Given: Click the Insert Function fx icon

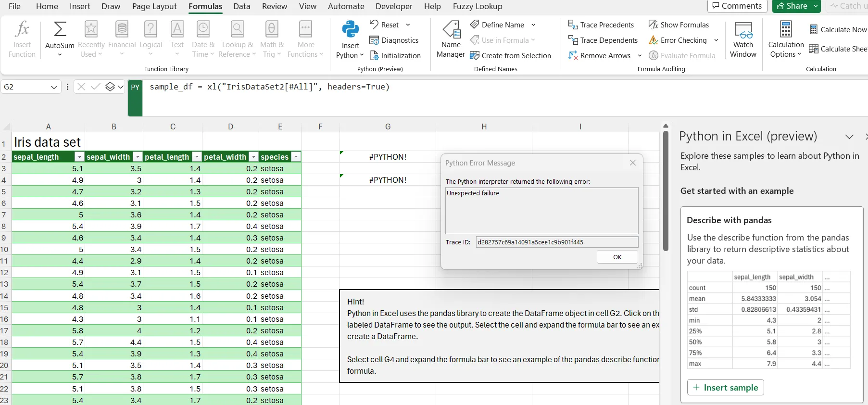Looking at the screenshot, I should [22, 29].
